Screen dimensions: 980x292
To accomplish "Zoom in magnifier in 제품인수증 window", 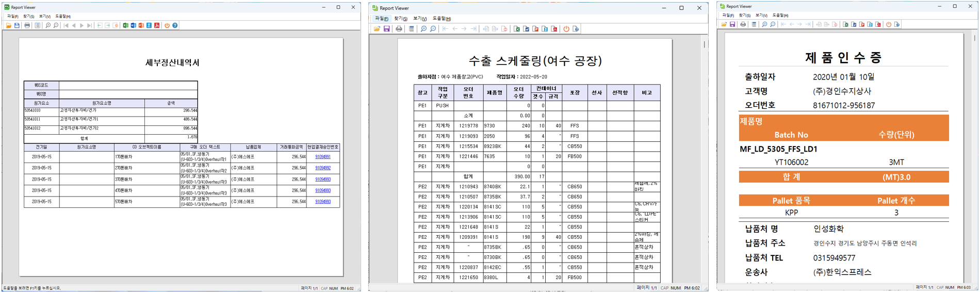I will coord(764,24).
